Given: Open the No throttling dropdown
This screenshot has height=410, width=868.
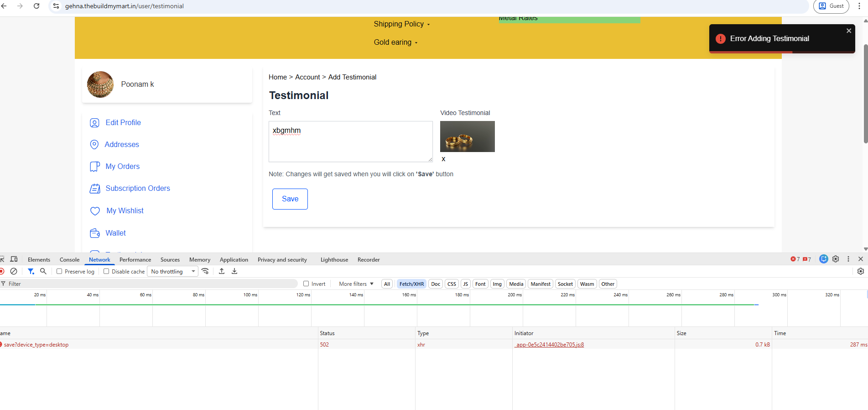Looking at the screenshot, I should pos(173,271).
